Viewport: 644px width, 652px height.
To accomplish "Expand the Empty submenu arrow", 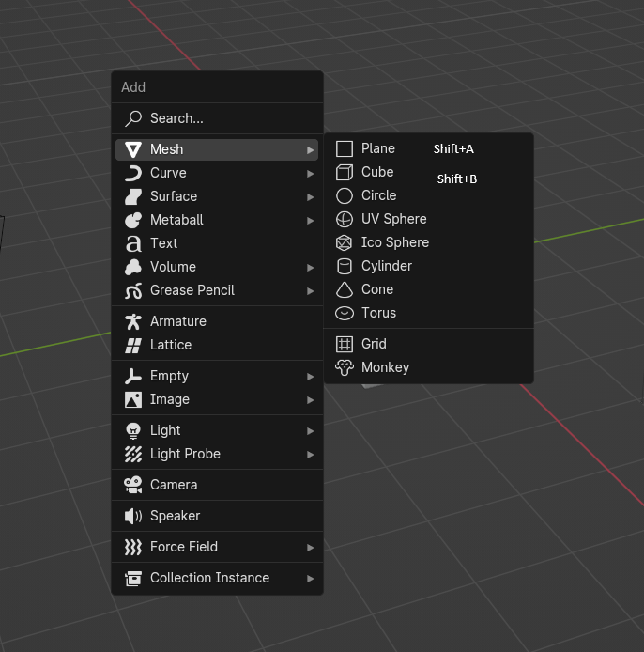I will coord(310,377).
